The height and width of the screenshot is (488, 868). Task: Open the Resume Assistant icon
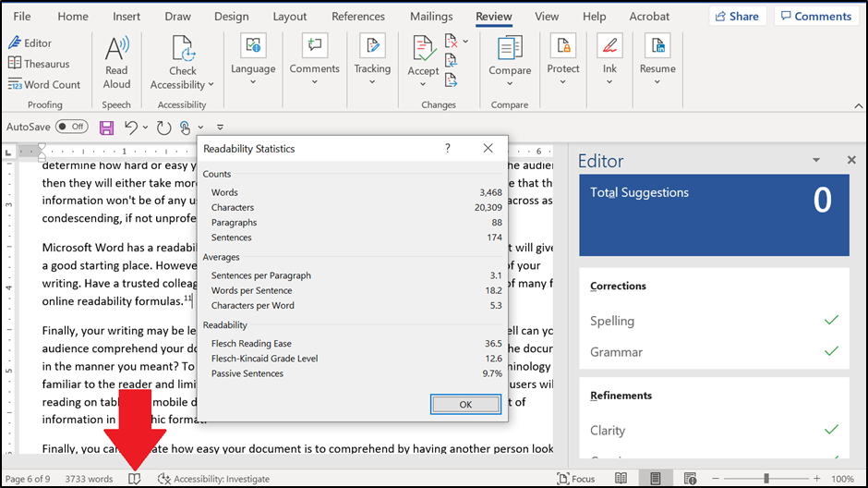click(x=657, y=45)
